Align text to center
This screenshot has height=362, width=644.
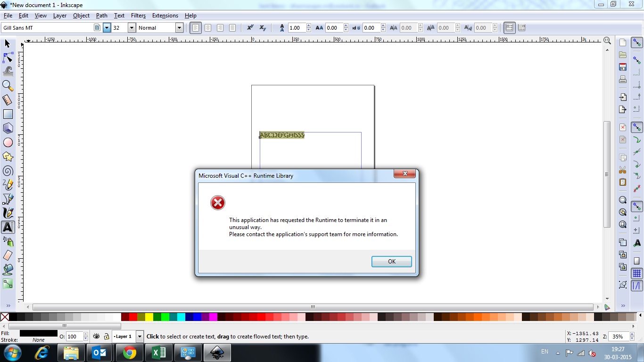pos(207,28)
